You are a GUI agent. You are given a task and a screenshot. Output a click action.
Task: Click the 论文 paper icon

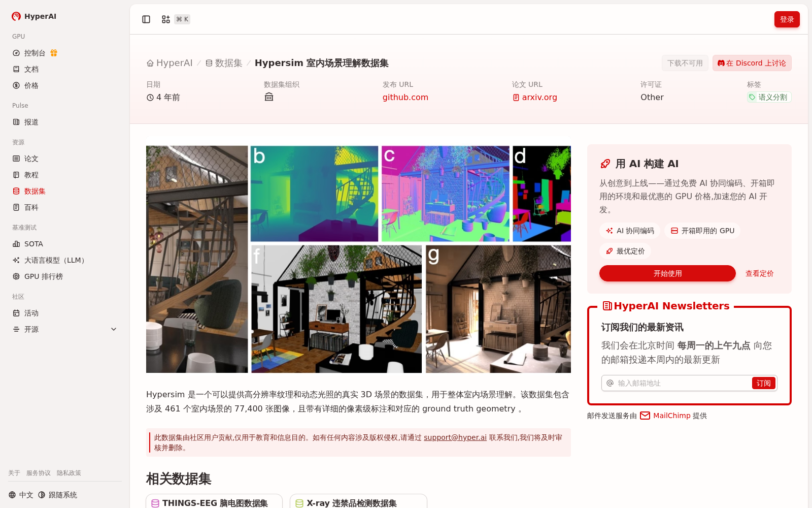(x=16, y=158)
